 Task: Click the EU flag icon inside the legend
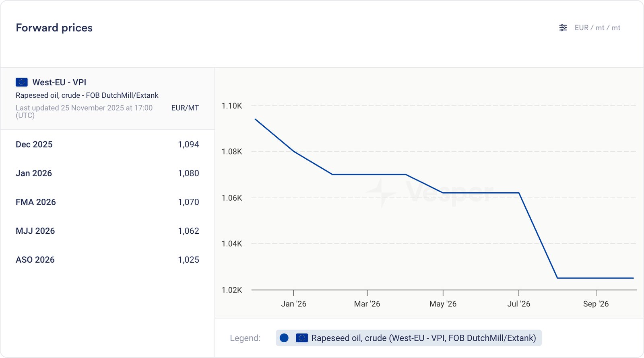[302, 338]
